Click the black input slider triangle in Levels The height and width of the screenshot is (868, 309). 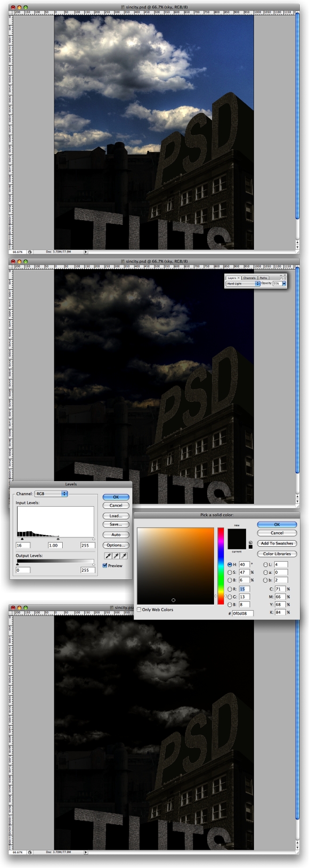[22, 539]
